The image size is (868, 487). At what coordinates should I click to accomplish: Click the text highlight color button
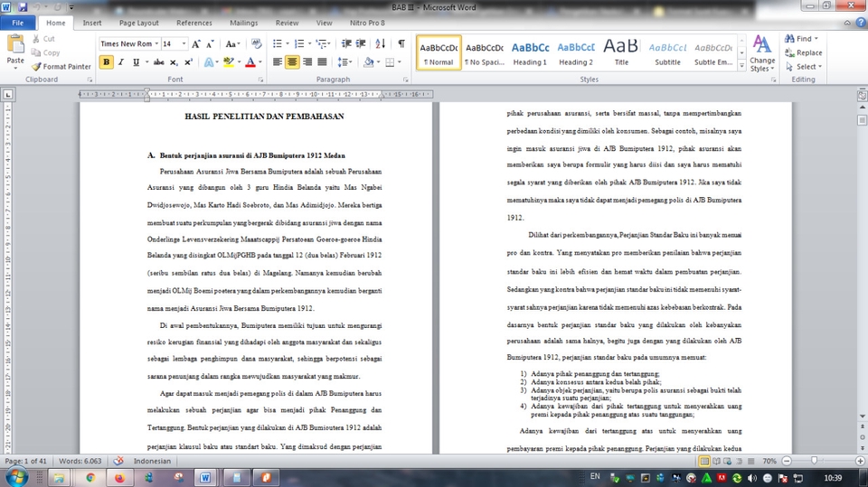(x=228, y=62)
